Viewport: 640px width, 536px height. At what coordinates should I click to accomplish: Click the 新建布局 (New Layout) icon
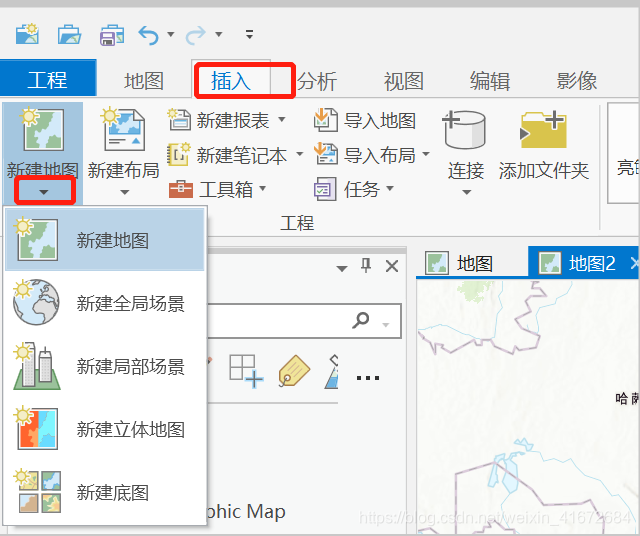pos(123,132)
